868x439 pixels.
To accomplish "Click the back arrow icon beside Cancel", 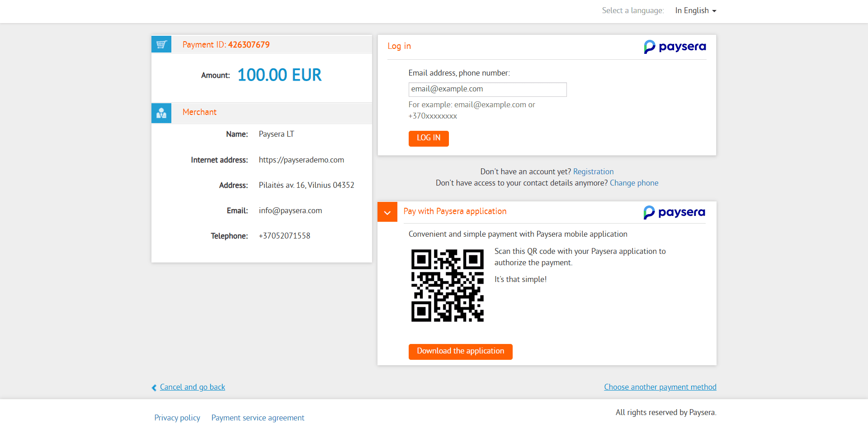I will pyautogui.click(x=154, y=388).
